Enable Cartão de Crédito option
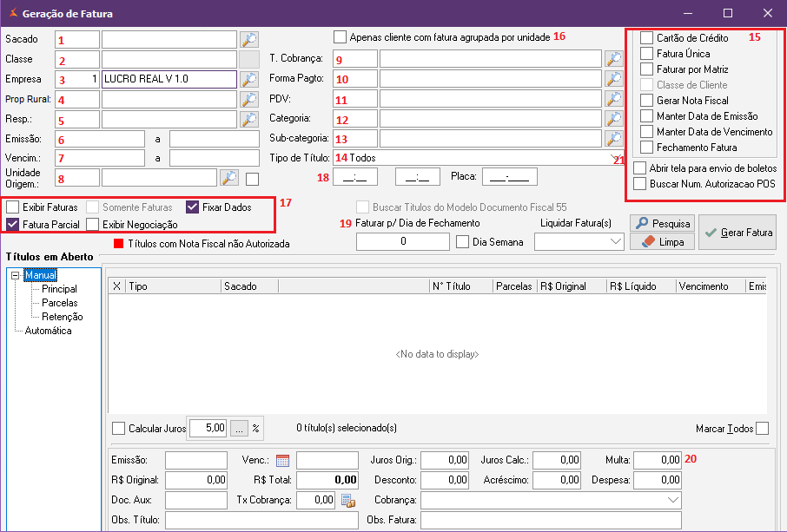This screenshot has height=532, width=787. coord(647,37)
